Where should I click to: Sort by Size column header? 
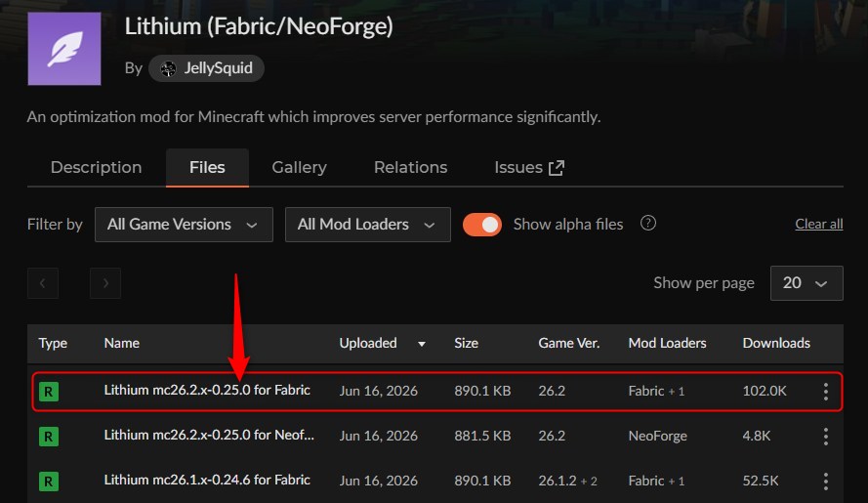point(466,343)
